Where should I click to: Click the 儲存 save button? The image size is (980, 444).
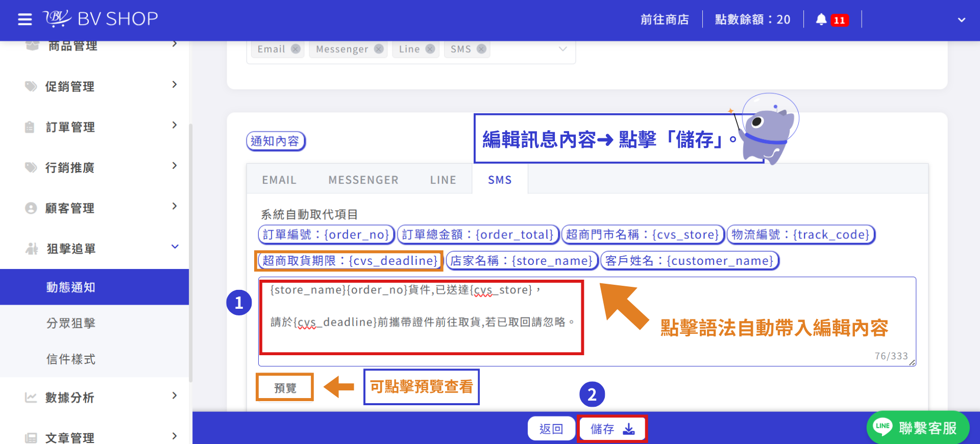click(x=612, y=429)
